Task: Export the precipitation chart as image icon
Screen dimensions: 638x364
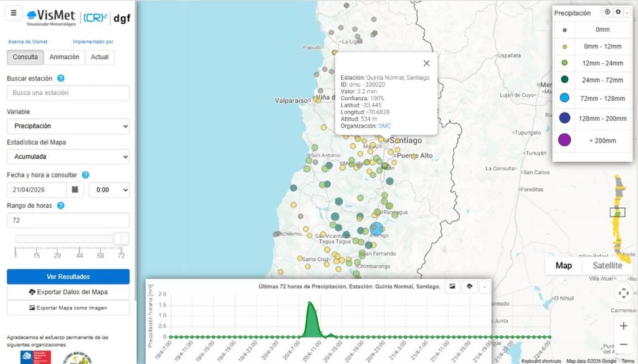Action: point(453,286)
